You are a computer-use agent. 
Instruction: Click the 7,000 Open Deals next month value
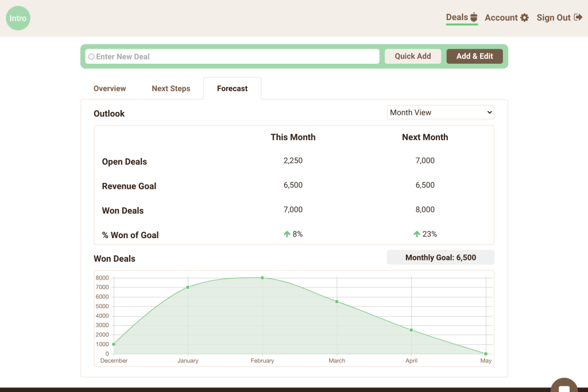(425, 160)
